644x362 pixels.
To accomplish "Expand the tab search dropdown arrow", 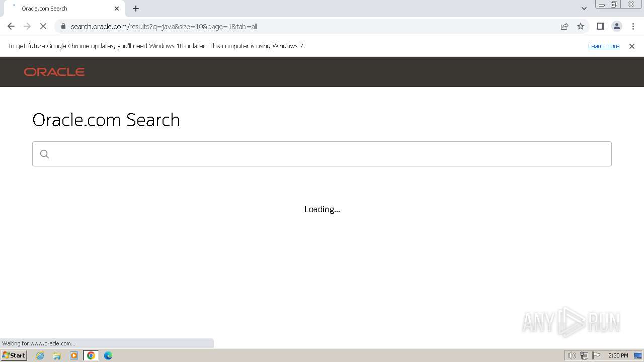I will pyautogui.click(x=584, y=9).
